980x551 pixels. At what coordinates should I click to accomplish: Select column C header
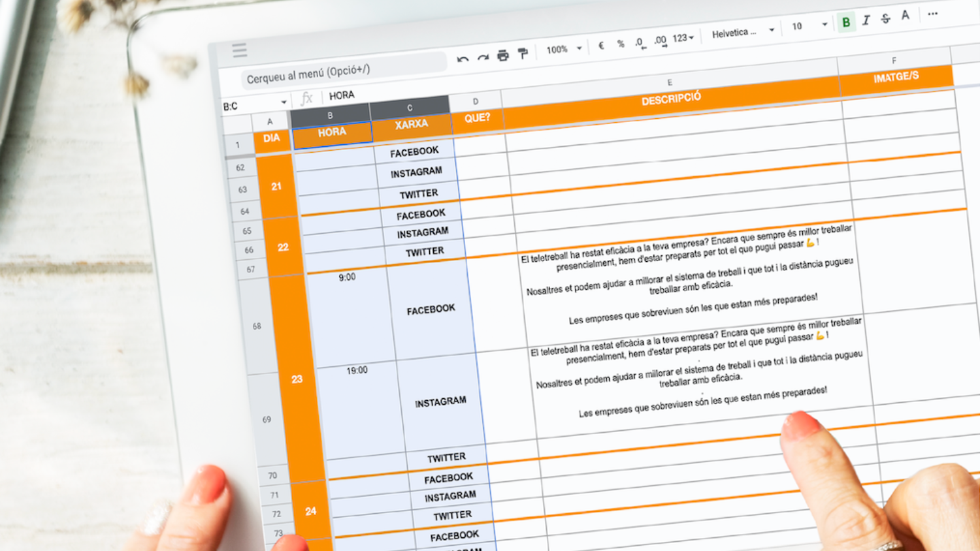coord(410,107)
